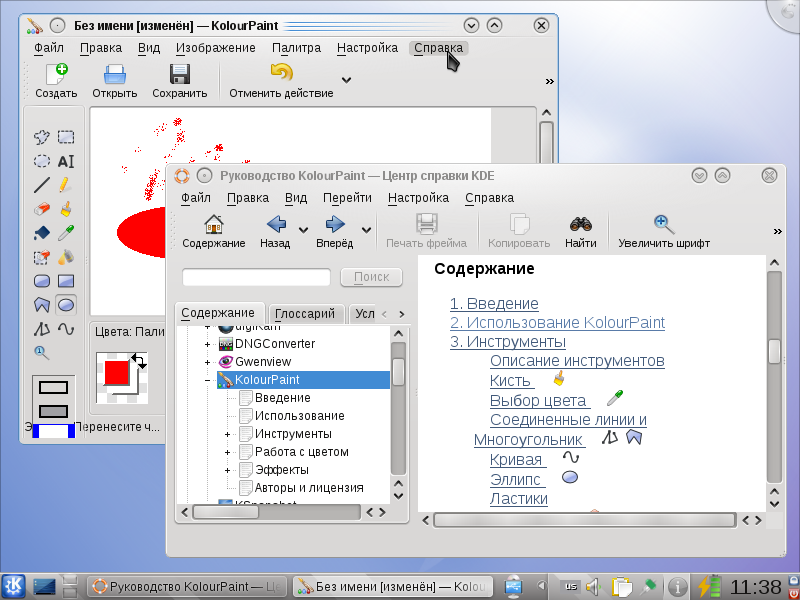Image resolution: width=800 pixels, height=600 pixels.
Task: Select the Text tool in KolourPaint toolbox
Action: 66,161
